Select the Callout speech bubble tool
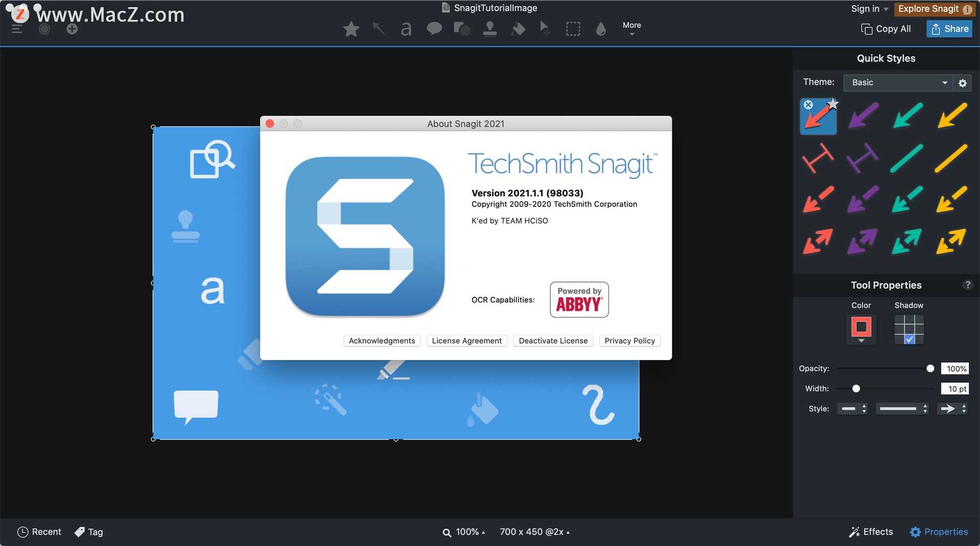 click(x=434, y=29)
